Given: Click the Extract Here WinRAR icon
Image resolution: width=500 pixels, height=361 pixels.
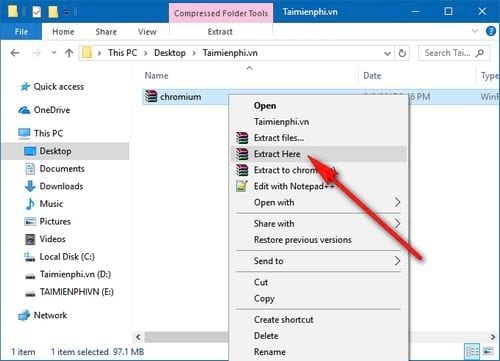Looking at the screenshot, I should (x=242, y=154).
